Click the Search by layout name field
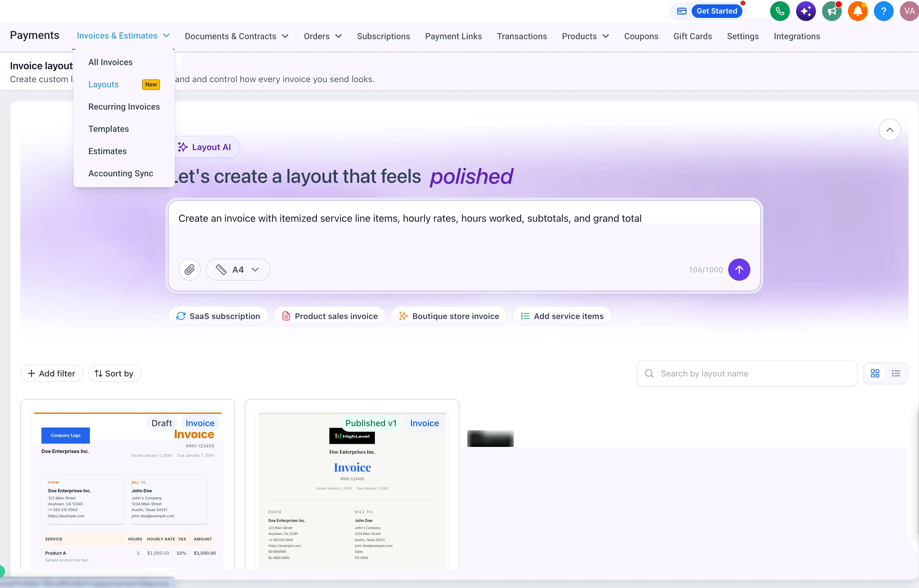This screenshot has height=588, width=919. pos(747,373)
